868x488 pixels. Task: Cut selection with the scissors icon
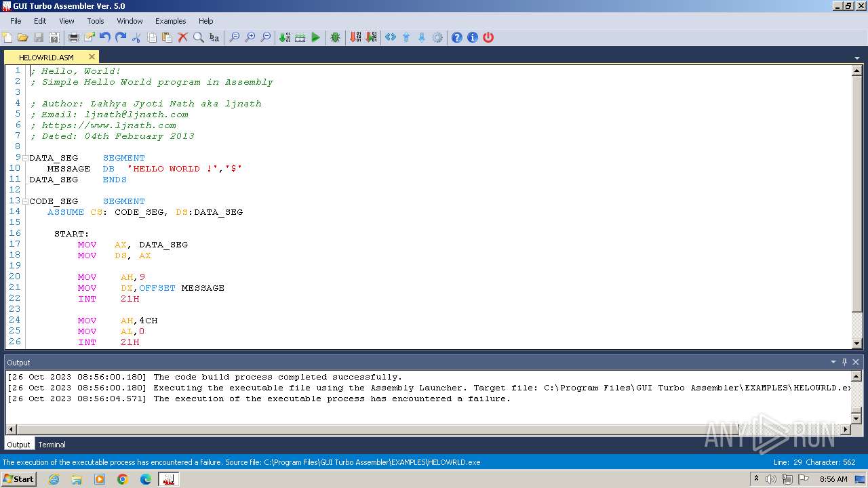(x=136, y=37)
